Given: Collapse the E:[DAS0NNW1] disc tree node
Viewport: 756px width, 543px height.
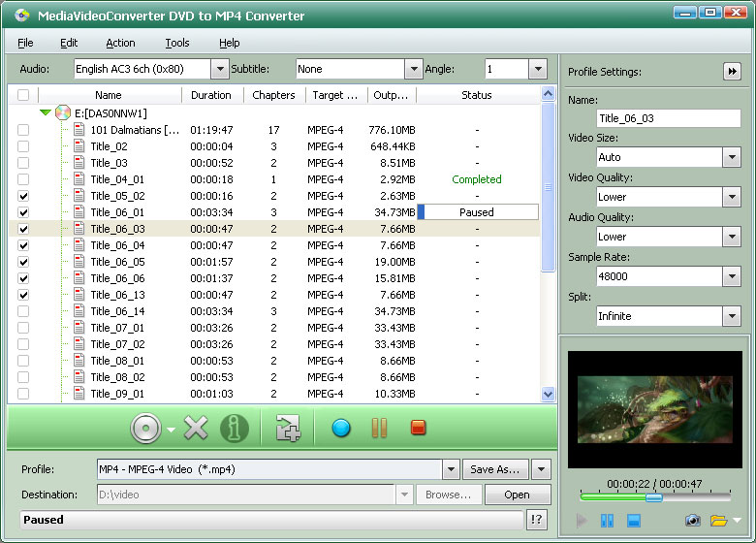Looking at the screenshot, I should pos(45,112).
